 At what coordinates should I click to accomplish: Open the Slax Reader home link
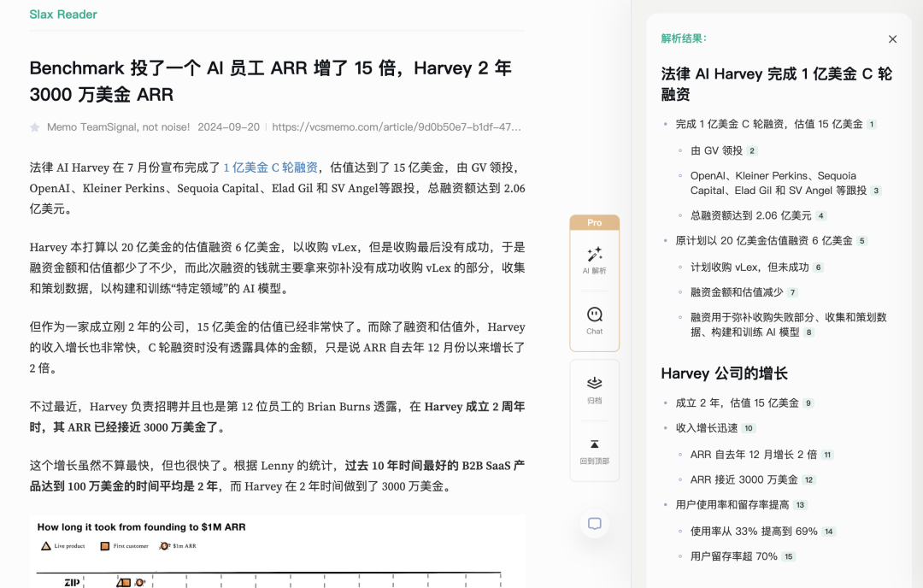tap(63, 15)
